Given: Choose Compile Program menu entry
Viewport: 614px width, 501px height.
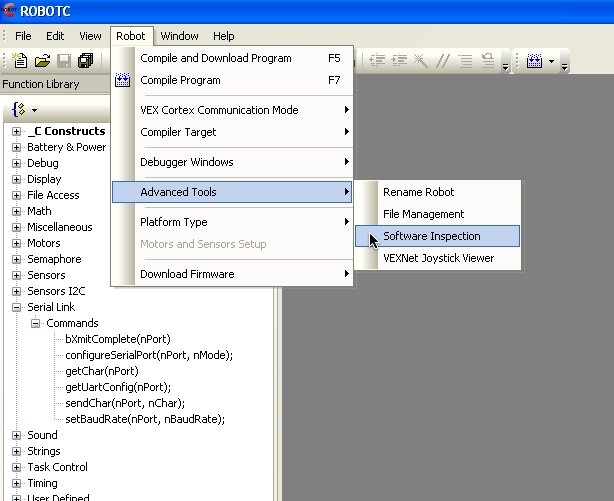Looking at the screenshot, I should click(232, 80).
